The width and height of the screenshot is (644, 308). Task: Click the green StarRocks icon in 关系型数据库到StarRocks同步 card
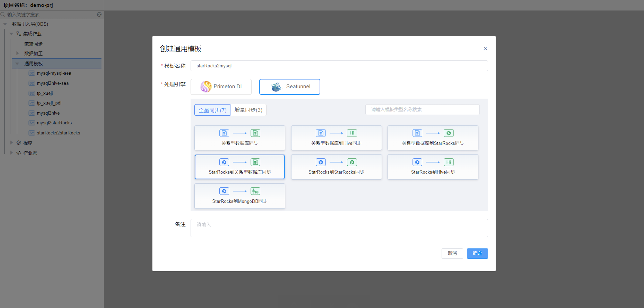[x=448, y=133]
